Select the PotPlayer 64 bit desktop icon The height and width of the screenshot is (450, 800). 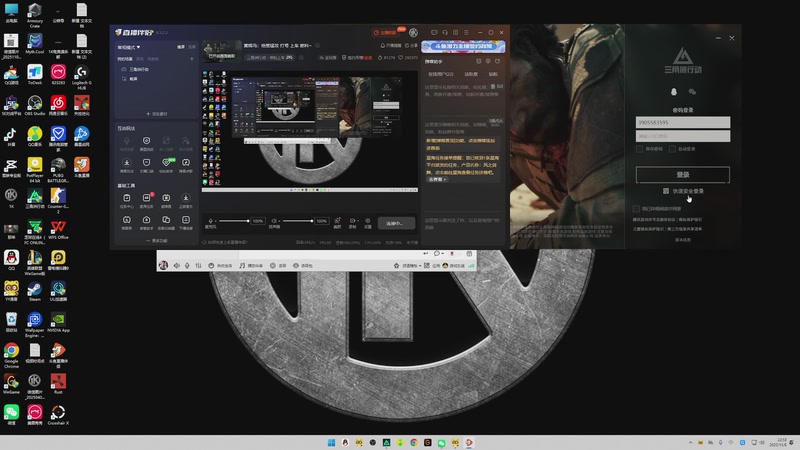point(35,169)
